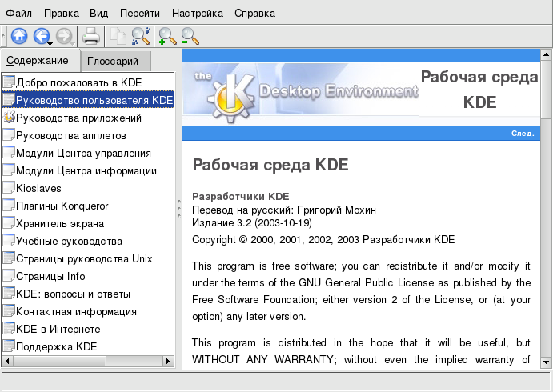Click the gear icon beside Руководства приложений
The width and height of the screenshot is (553, 392).
[x=9, y=117]
